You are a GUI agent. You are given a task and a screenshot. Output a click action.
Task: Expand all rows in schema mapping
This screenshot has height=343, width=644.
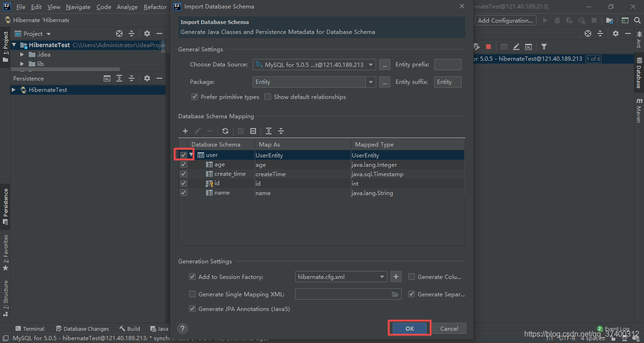269,131
